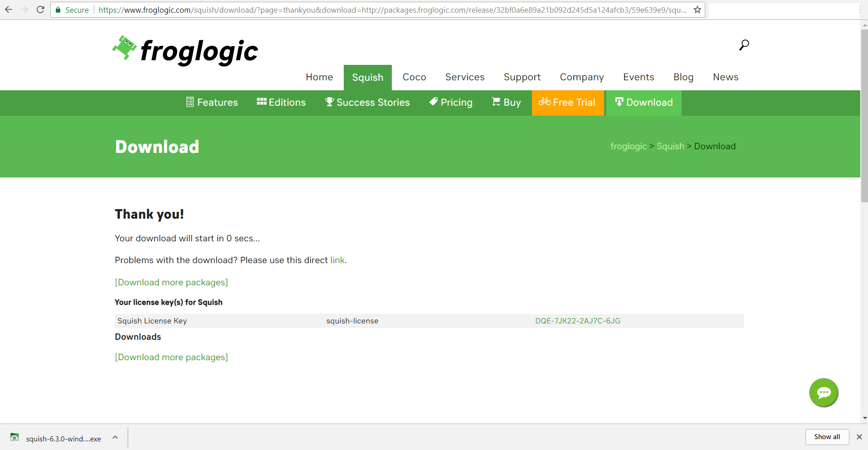Viewport: 868px width, 450px height.
Task: Open the Coco menu item
Action: (x=414, y=77)
